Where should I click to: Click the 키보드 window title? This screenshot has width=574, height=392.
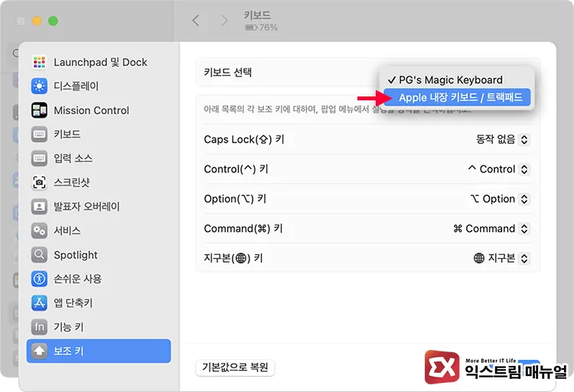[x=257, y=15]
